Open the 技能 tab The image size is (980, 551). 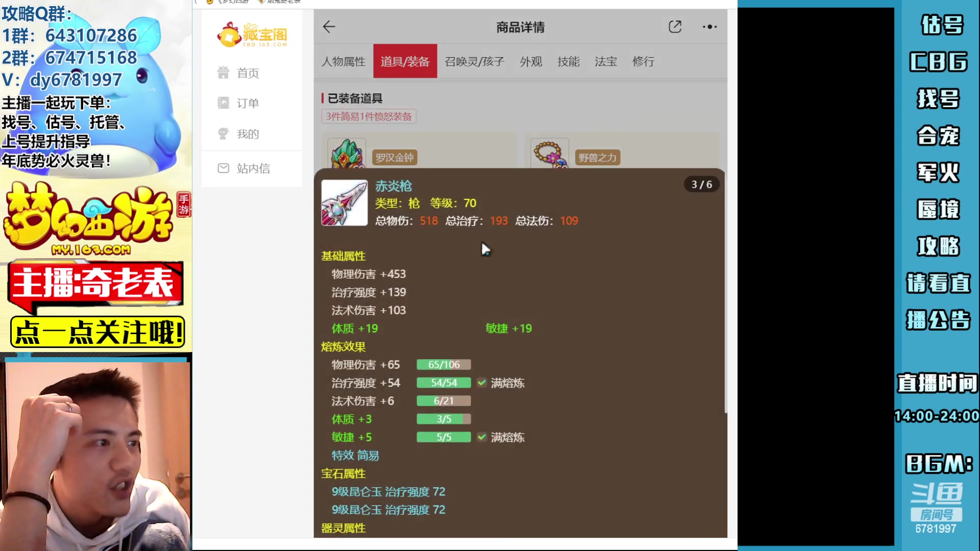tap(568, 62)
